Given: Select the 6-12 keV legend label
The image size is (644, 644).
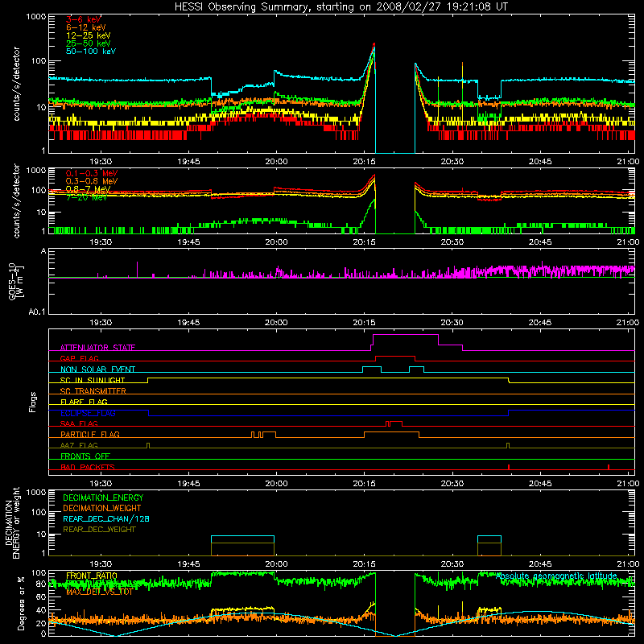Looking at the screenshot, I should [x=86, y=27].
